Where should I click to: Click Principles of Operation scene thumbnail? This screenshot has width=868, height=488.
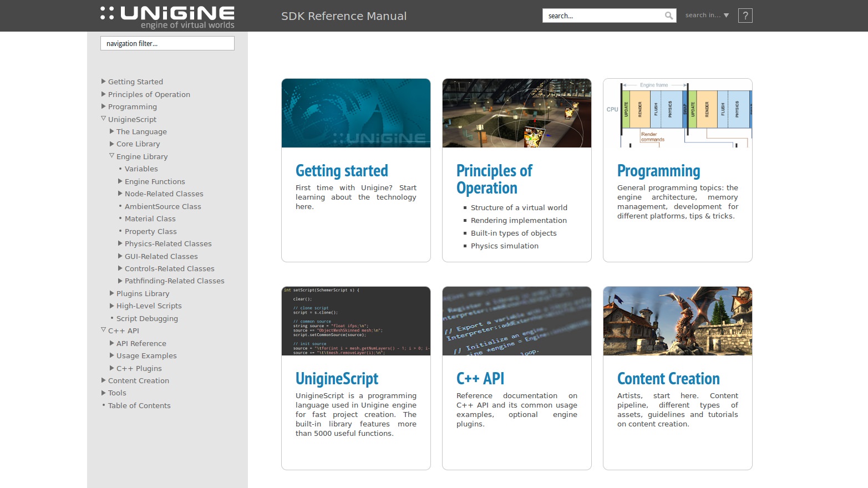point(517,113)
